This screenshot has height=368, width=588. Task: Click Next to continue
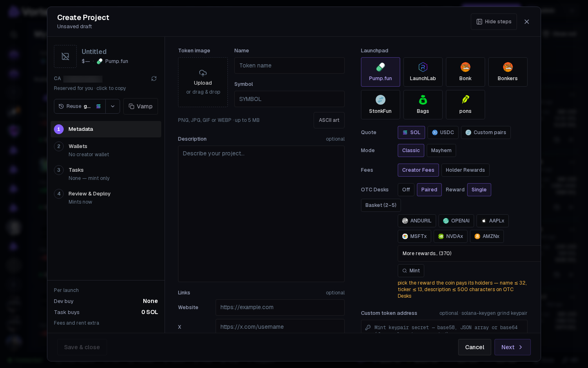(x=512, y=347)
